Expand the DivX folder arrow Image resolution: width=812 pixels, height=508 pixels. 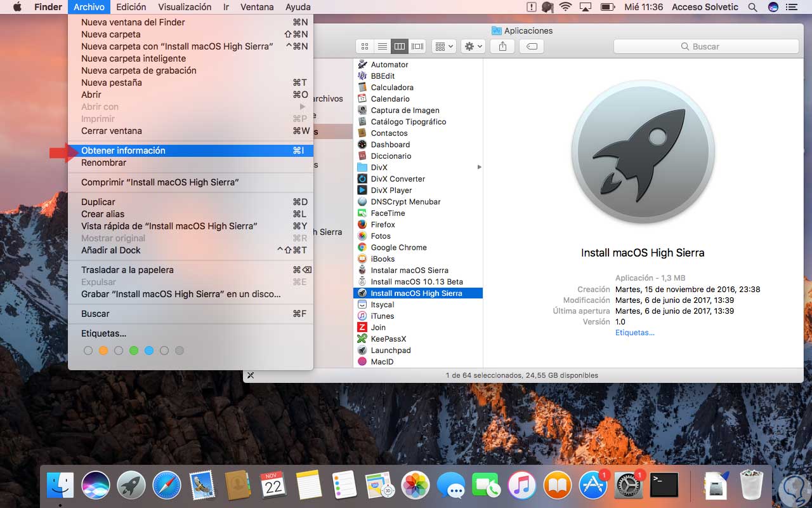[479, 167]
